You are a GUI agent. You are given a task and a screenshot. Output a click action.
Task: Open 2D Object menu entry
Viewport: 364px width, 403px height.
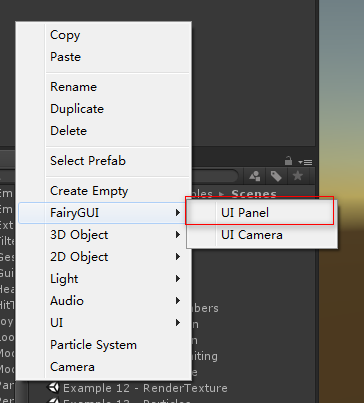click(104, 257)
